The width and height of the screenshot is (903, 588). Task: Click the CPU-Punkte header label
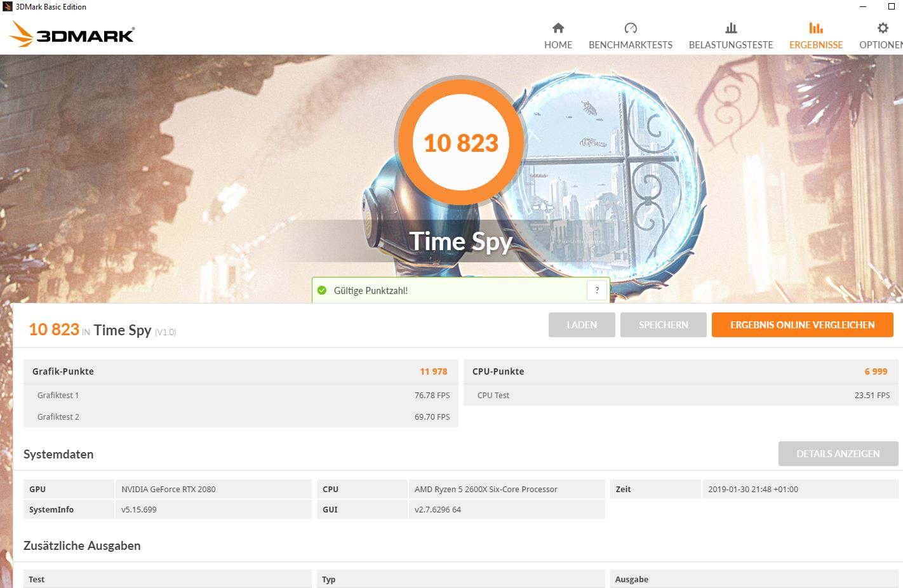[498, 371]
